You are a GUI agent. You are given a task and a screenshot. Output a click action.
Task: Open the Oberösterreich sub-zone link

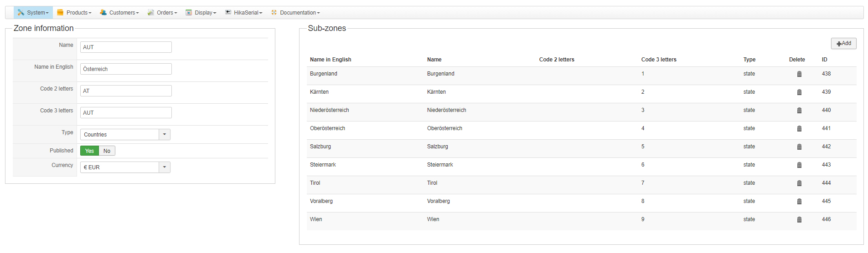[x=327, y=128]
